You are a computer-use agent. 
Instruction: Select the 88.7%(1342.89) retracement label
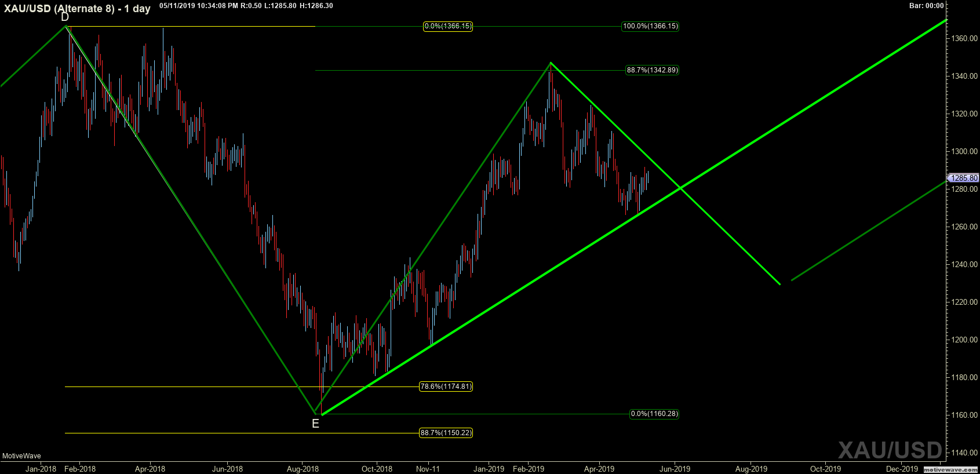(652, 70)
